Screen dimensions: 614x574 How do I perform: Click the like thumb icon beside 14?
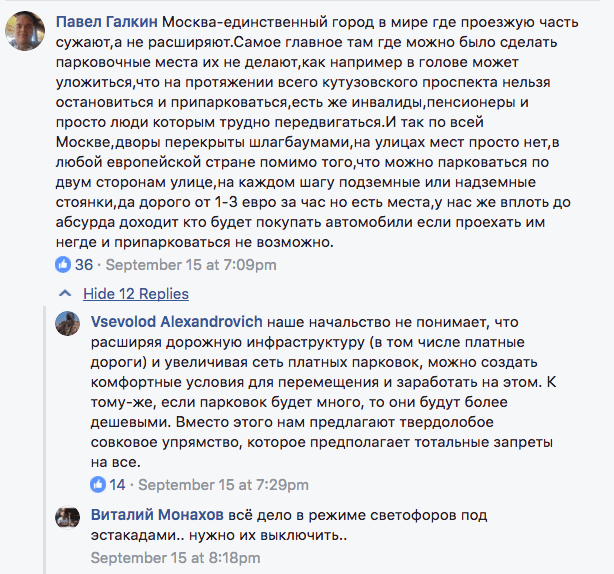[98, 485]
